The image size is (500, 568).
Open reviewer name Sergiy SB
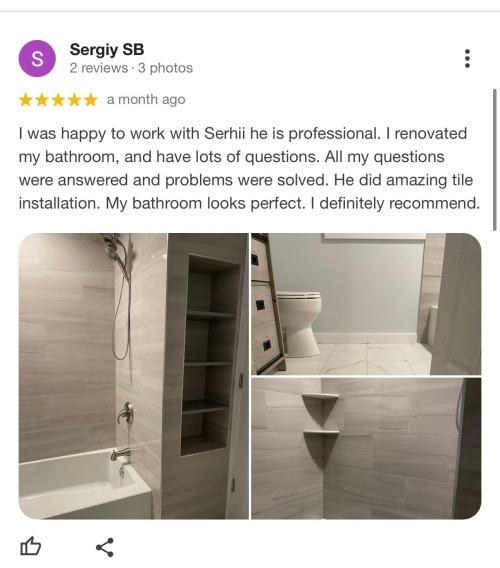pyautogui.click(x=107, y=49)
